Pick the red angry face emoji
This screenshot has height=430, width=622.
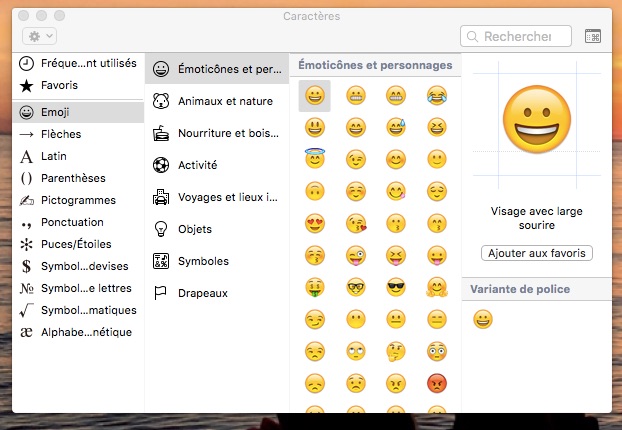pyautogui.click(x=437, y=384)
